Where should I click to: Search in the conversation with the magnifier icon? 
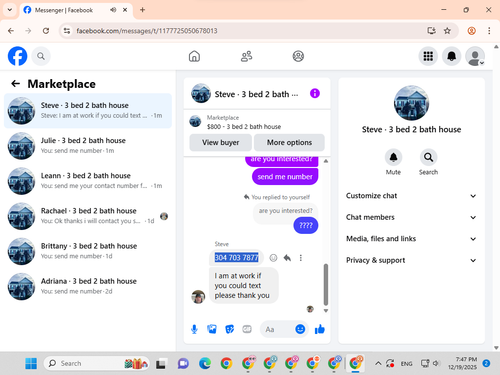click(428, 157)
